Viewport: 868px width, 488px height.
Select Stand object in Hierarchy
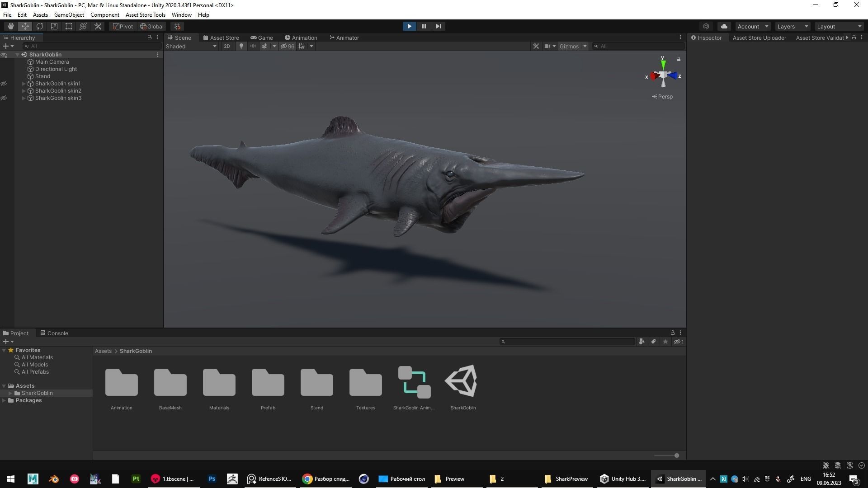42,76
